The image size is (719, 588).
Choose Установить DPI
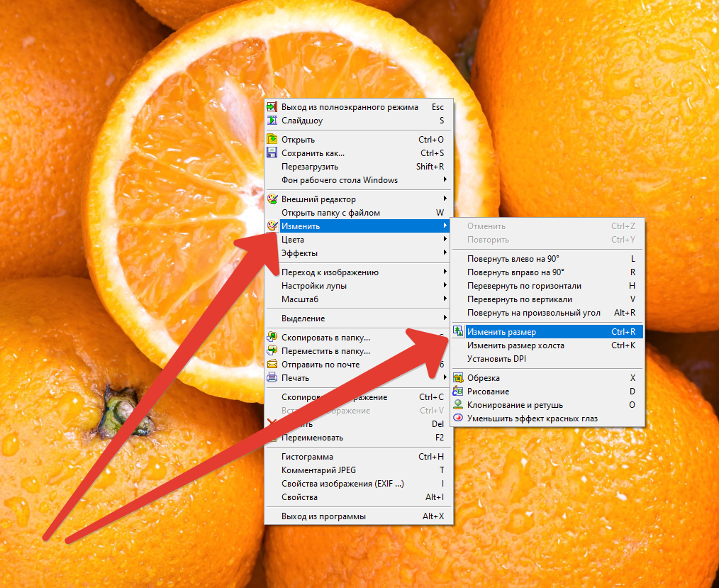point(547,359)
